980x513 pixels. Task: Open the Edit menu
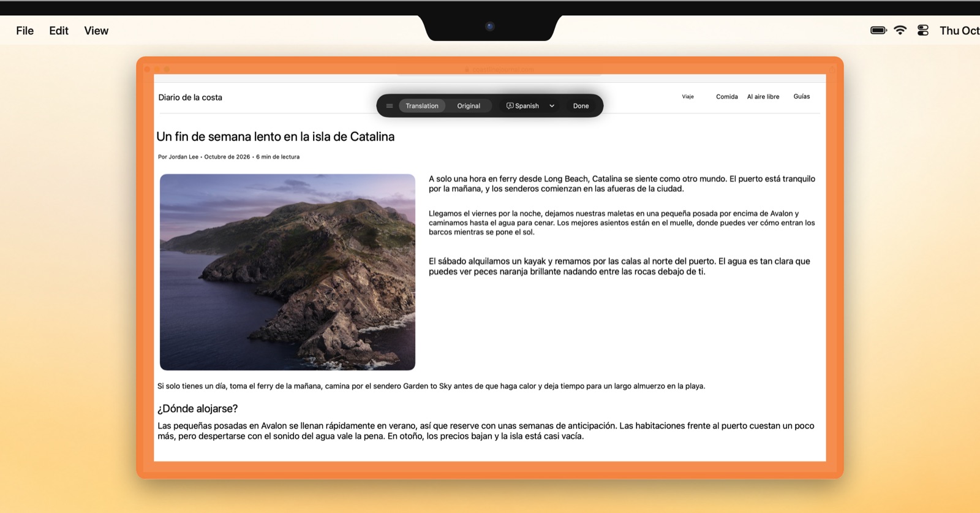[59, 31]
